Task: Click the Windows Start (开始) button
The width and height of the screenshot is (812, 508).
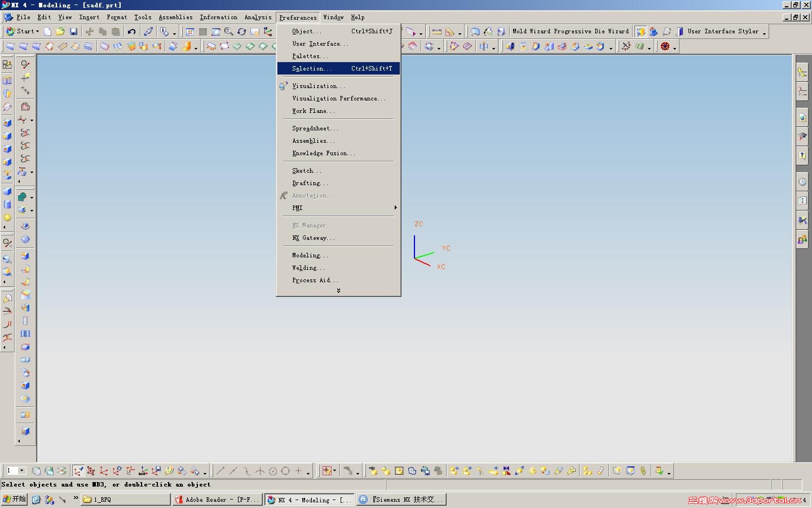Action: click(14, 500)
